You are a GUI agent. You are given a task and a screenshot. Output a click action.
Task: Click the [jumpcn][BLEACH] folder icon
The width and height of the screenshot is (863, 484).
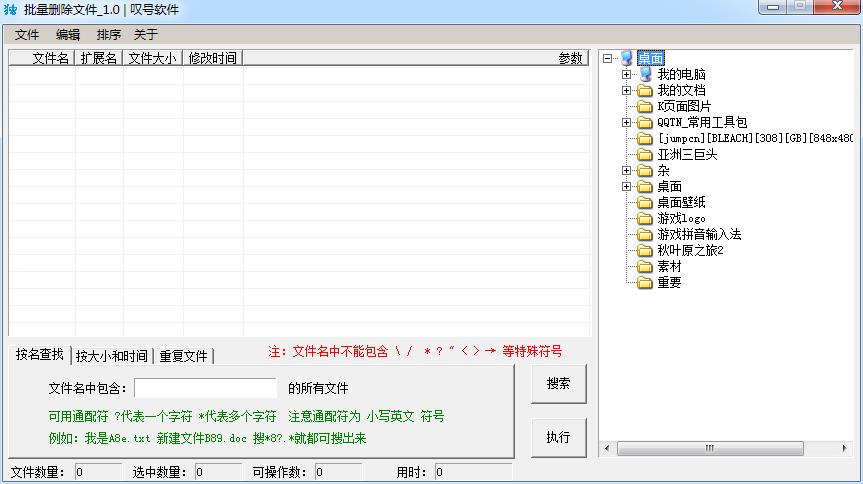(x=644, y=138)
